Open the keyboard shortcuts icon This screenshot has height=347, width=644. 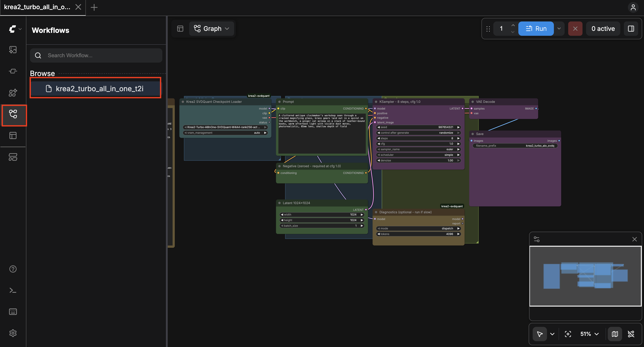(13, 311)
